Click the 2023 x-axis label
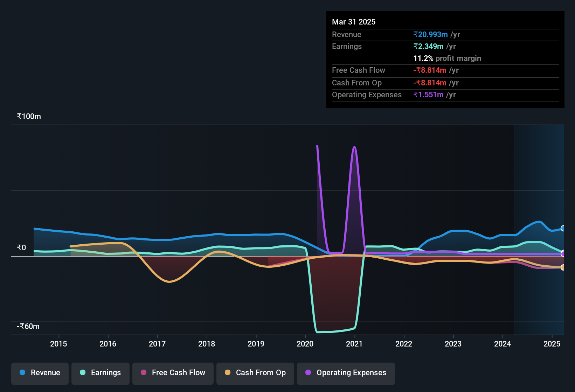 (x=453, y=344)
